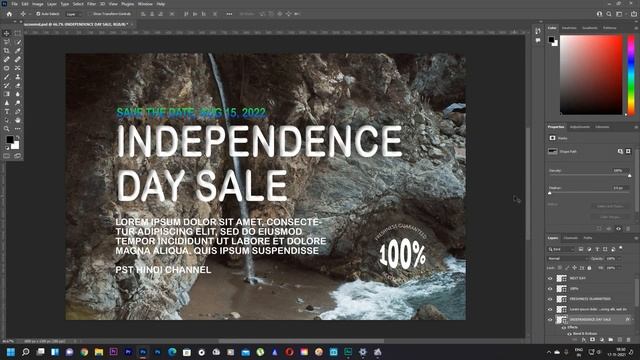Open the layer Fill dropdown arrow
The width and height of the screenshot is (640, 360).
620,268
